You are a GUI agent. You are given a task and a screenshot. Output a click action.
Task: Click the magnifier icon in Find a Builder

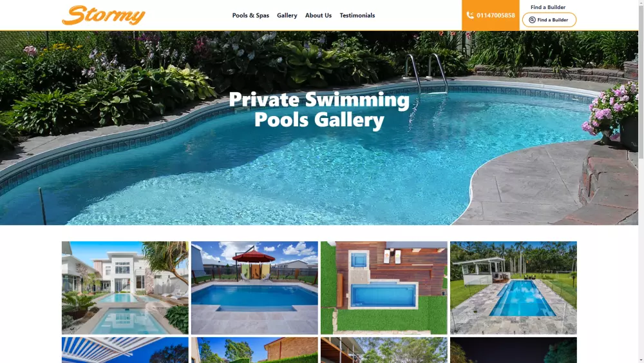click(532, 20)
